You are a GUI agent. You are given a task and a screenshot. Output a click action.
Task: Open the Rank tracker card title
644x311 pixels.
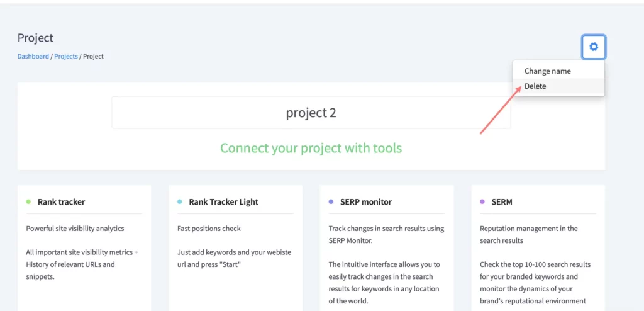(61, 202)
